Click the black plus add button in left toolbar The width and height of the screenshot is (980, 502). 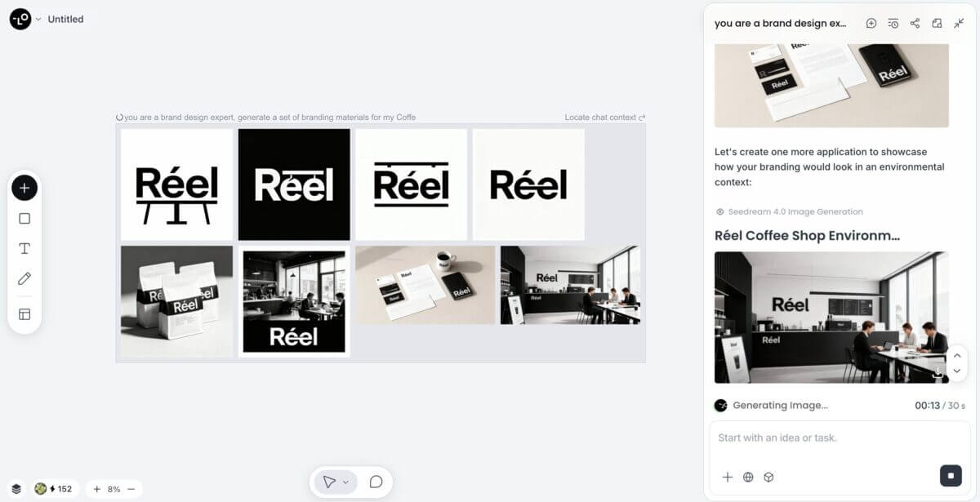coord(24,188)
